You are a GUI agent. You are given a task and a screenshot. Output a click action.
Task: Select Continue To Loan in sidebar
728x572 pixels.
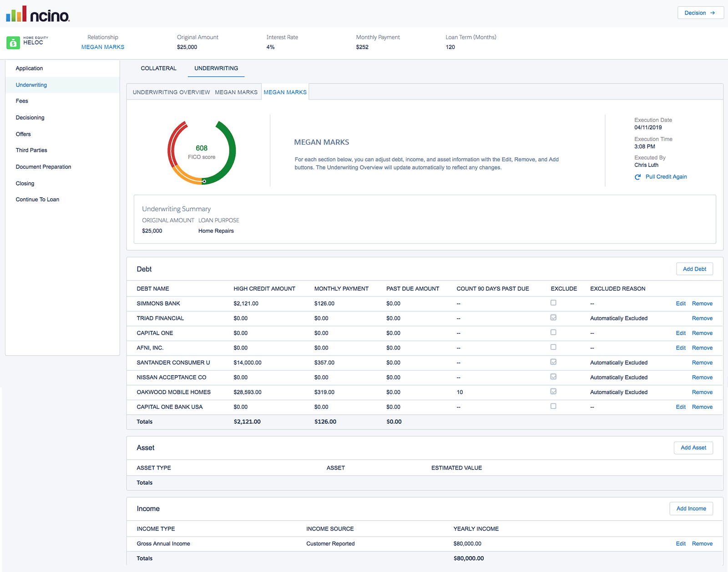coord(37,200)
